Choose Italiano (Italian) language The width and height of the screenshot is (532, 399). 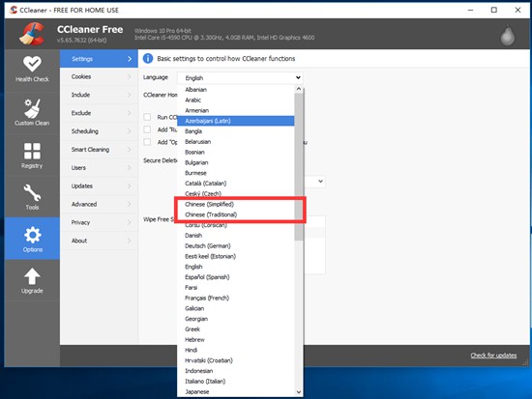coord(235,382)
